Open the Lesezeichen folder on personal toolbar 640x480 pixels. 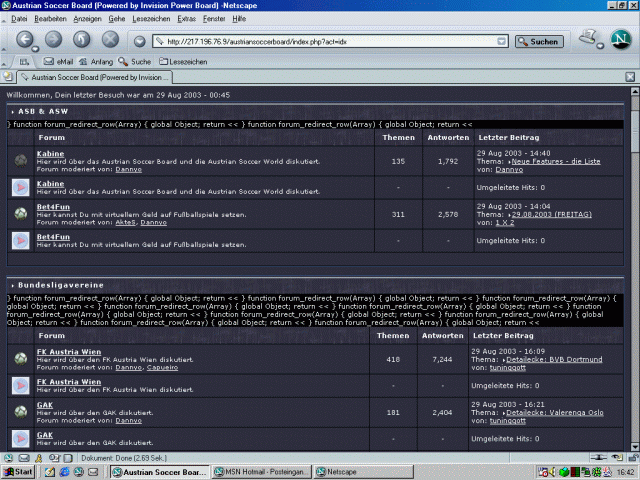coord(183,62)
